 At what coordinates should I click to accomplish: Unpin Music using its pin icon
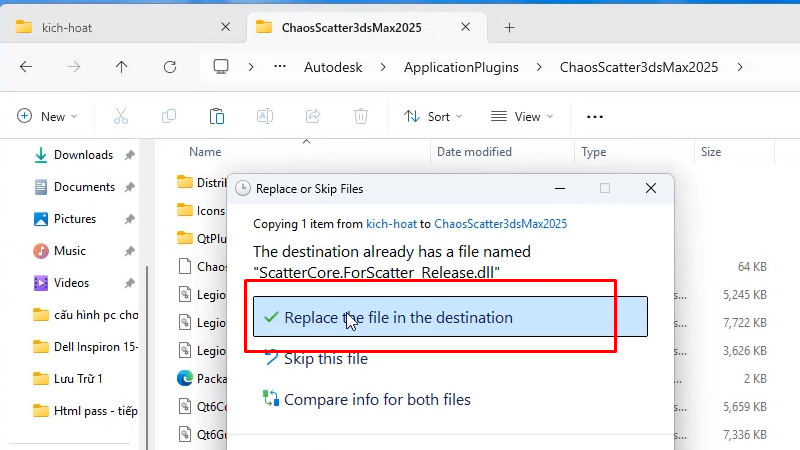tap(130, 251)
